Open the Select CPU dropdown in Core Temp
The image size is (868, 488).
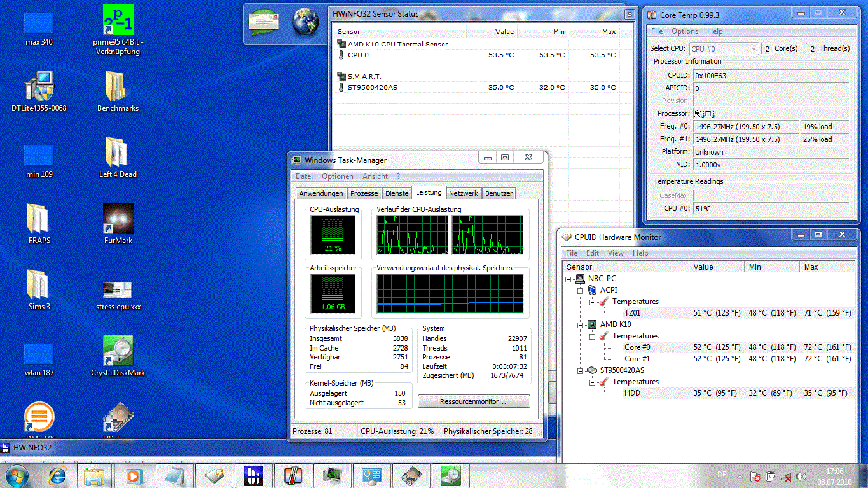pos(724,48)
